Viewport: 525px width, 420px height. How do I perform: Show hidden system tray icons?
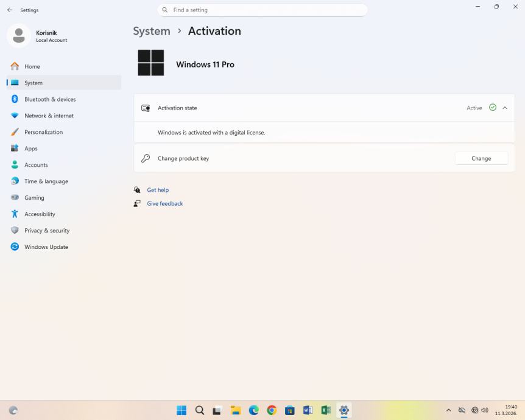point(449,410)
